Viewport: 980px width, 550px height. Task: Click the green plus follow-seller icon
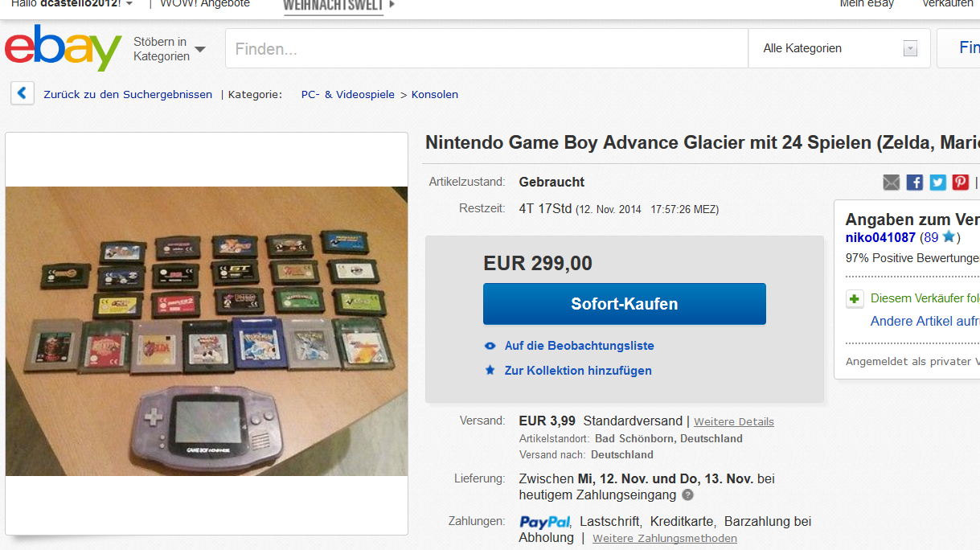click(855, 299)
